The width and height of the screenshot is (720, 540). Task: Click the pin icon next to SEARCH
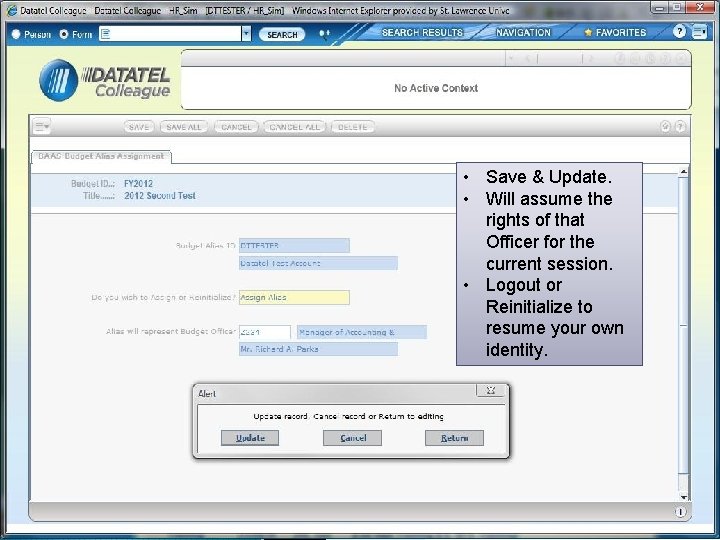(324, 34)
